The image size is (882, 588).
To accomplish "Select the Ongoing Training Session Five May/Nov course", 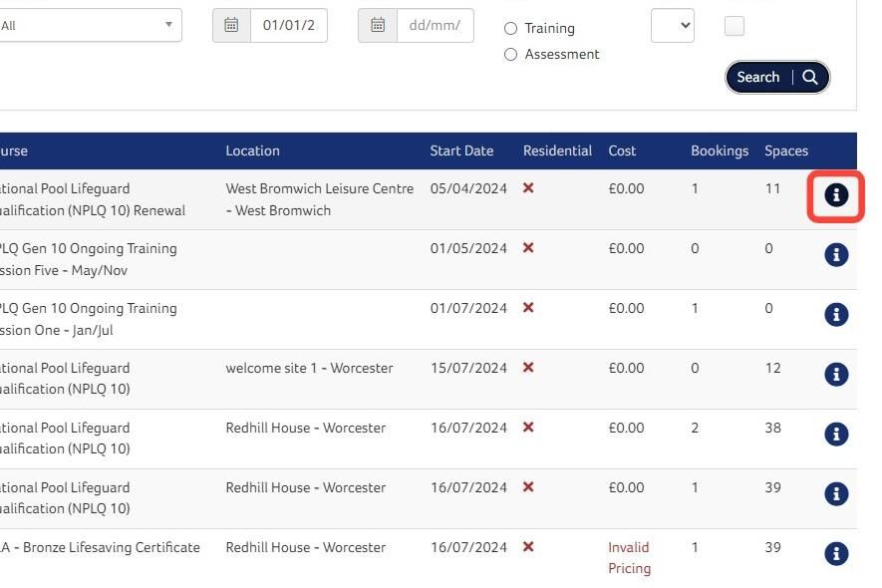I will click(89, 259).
